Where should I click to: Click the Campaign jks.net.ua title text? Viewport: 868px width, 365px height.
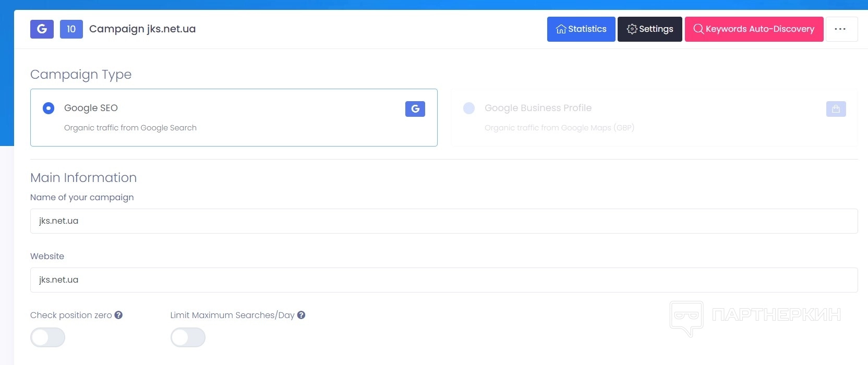tap(142, 29)
